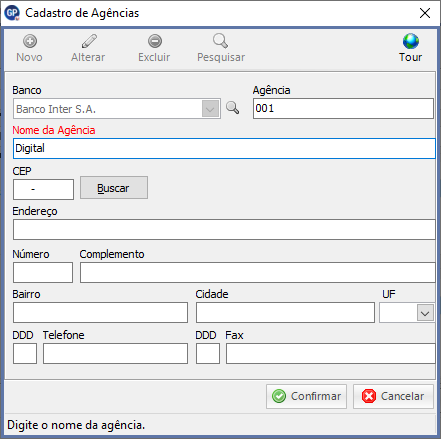Click the GP application logo in title bar

point(12,13)
